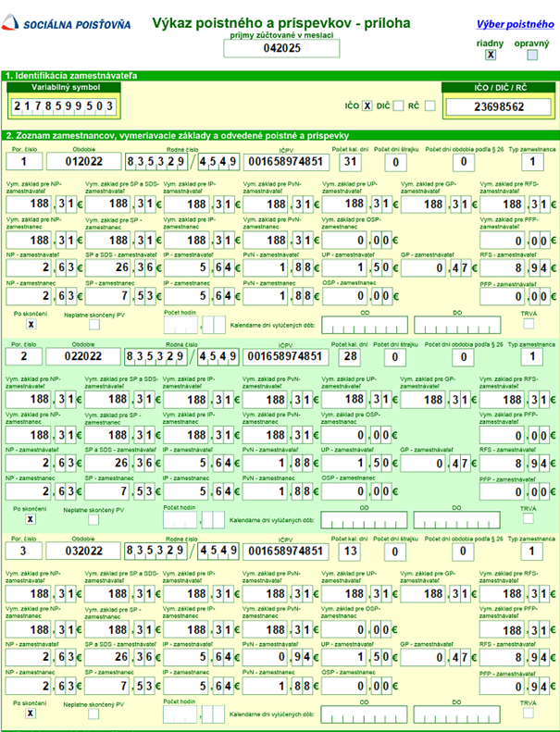
Task: Click Rodné číslo suffix 4549 in record 1
Action: point(218,162)
